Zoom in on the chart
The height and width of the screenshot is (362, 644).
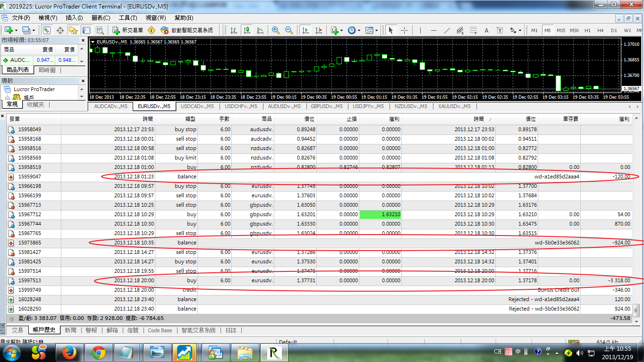[x=276, y=30]
